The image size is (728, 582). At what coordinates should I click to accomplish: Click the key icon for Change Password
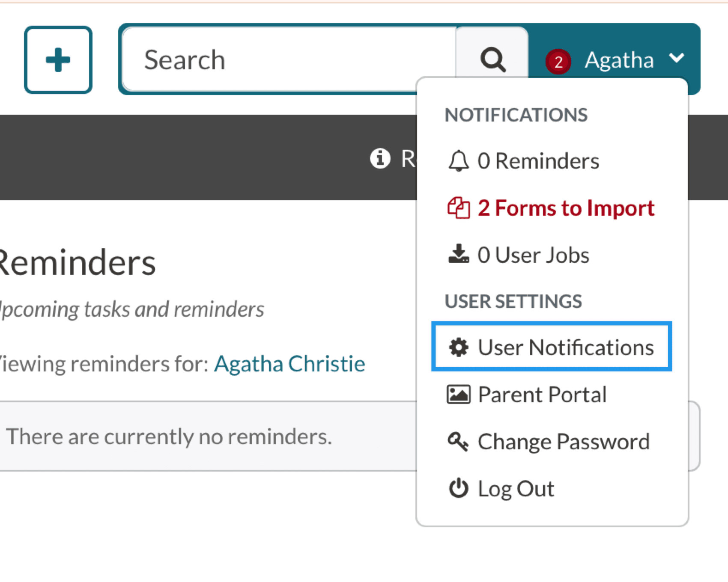(458, 442)
